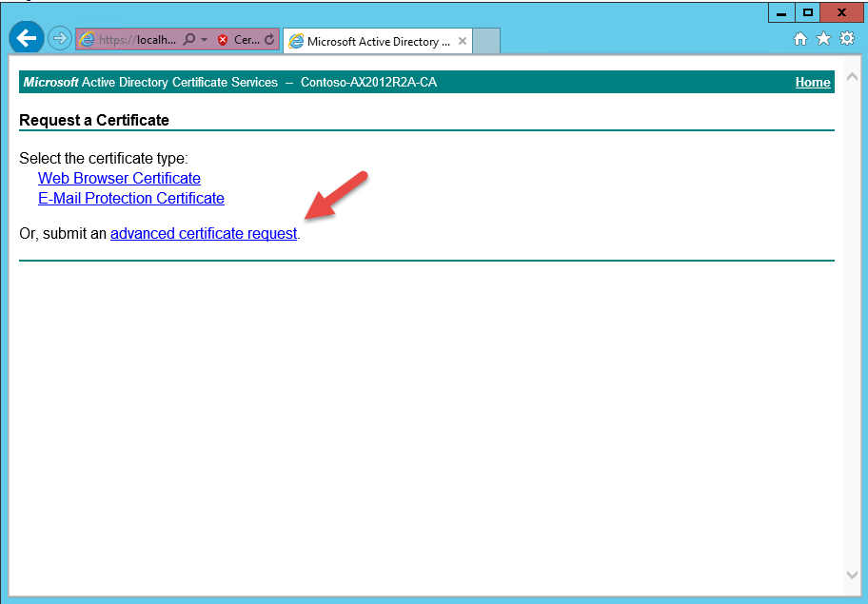Click the Contoso-AX2012R2A-CA banner text

point(368,82)
